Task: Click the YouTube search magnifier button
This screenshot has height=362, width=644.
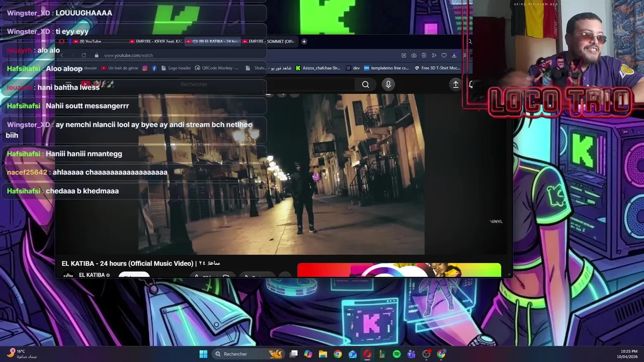Action: 366,84
